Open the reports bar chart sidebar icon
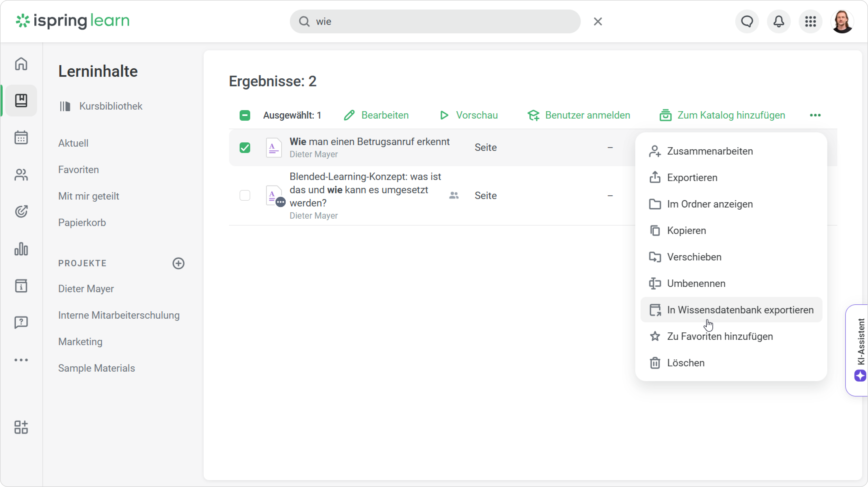Viewport: 868px width, 487px height. 21,249
